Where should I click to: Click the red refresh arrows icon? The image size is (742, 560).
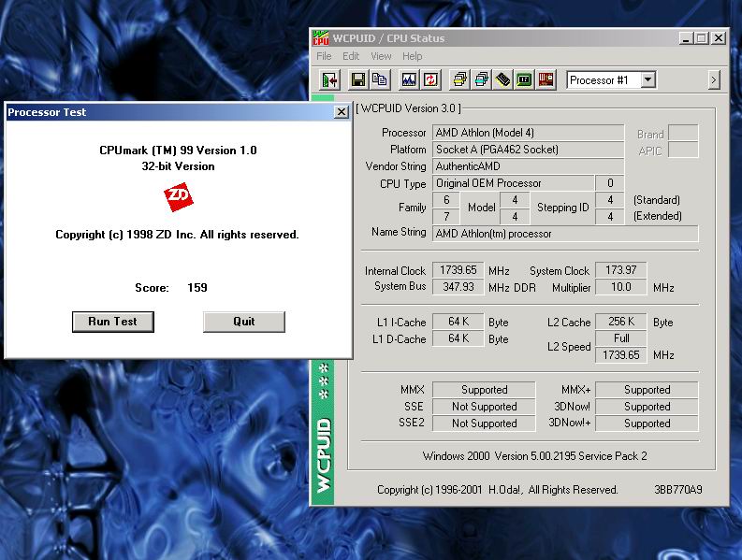[430, 79]
